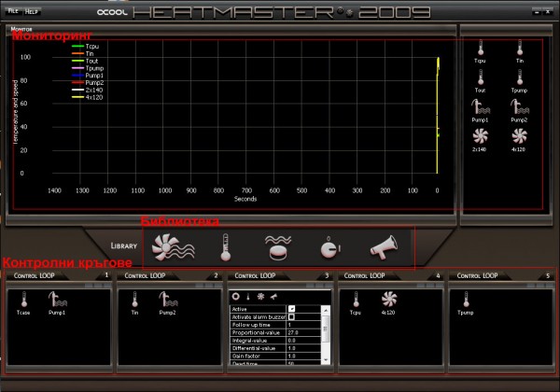Select the Pump1 icon in the sensor panel
This screenshot has width=560, height=392.
(x=481, y=106)
